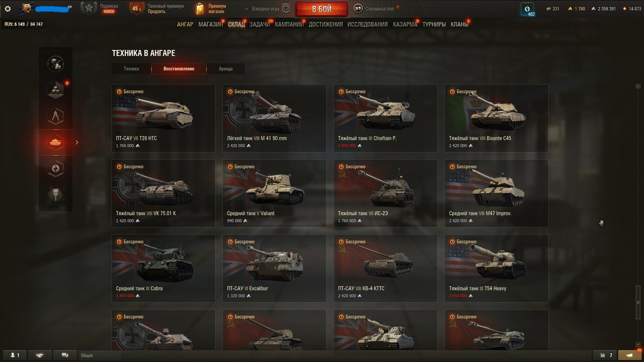Image resolution: width=644 pixels, height=362 pixels.
Task: Switch to the Аренда tab
Action: (x=226, y=69)
